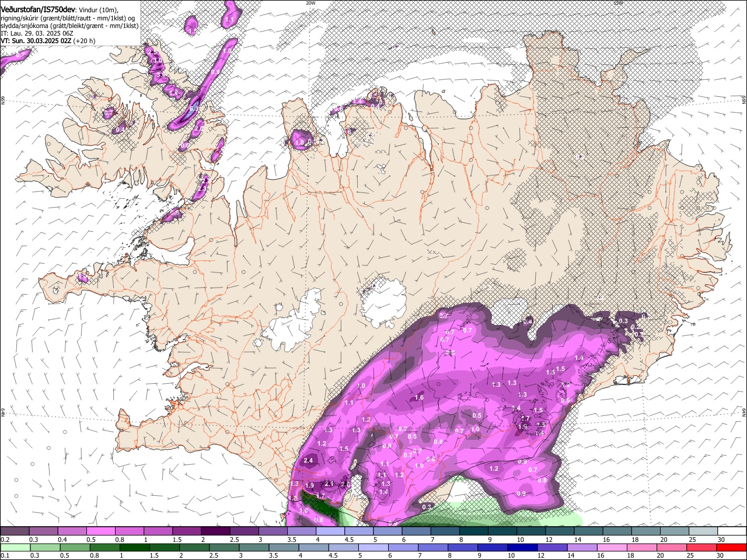Click the 20W longitude label

coord(310,3)
